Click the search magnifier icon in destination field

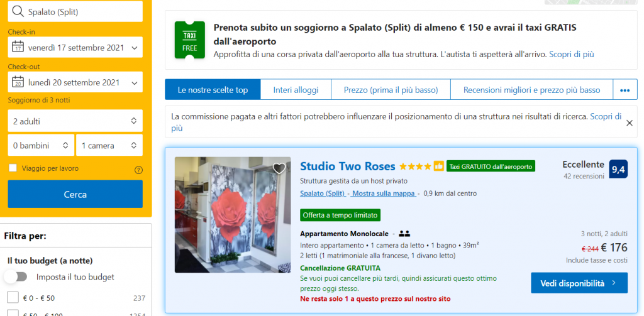pyautogui.click(x=18, y=12)
